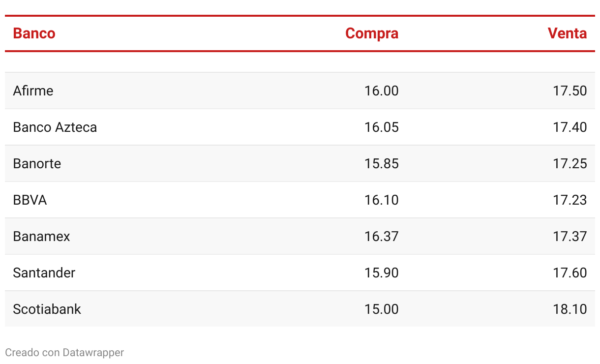Click the Banorte row label

point(37,164)
